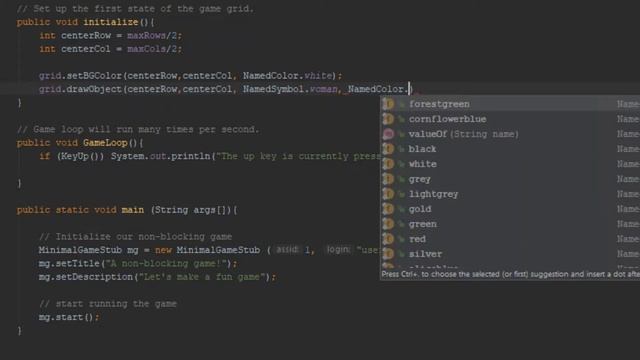Screen dimensions: 640x360
Task: Click the "Game loop will run" comment
Action: click(138, 129)
